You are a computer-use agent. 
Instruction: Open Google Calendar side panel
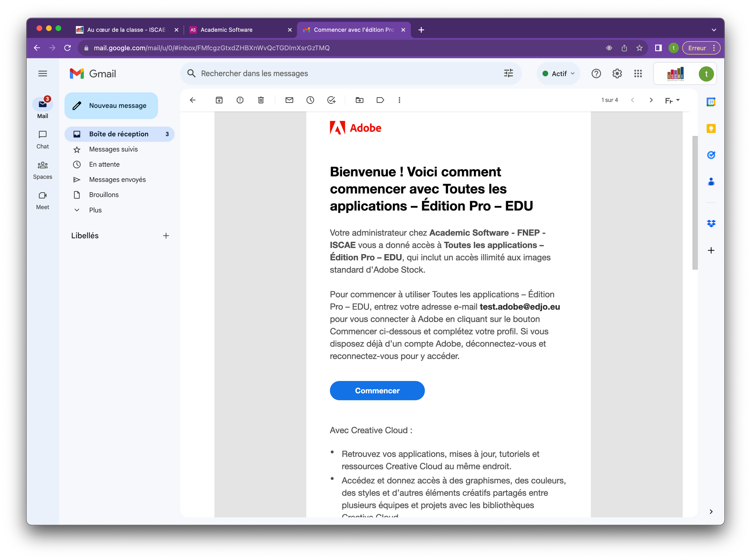pos(711,102)
